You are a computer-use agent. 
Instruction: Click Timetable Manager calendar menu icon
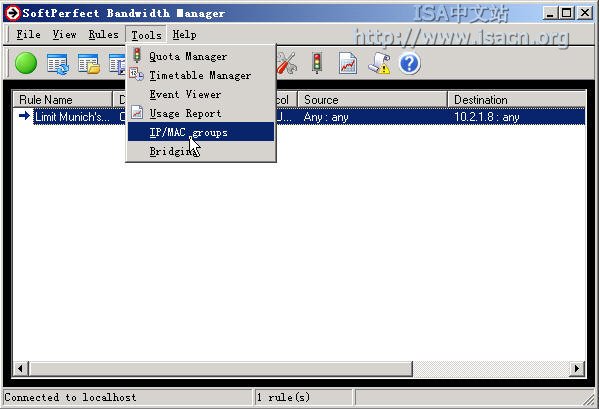tap(136, 74)
